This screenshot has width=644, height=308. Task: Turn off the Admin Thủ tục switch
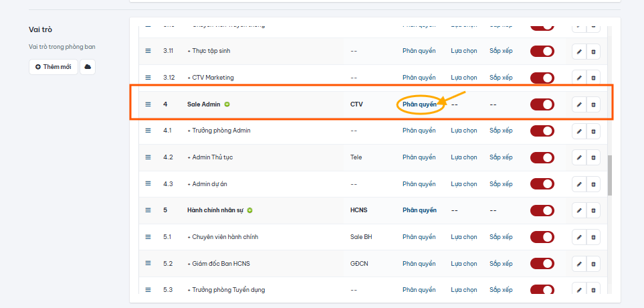click(x=542, y=157)
